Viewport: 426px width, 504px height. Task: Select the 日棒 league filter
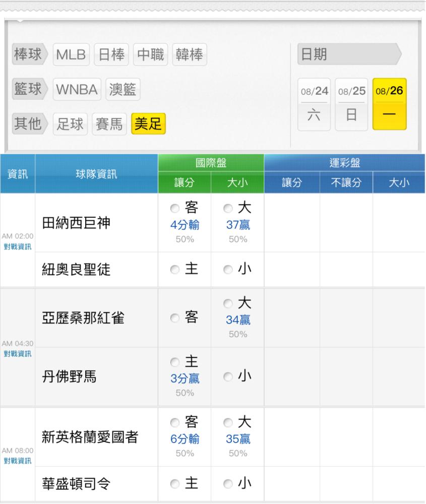[111, 54]
